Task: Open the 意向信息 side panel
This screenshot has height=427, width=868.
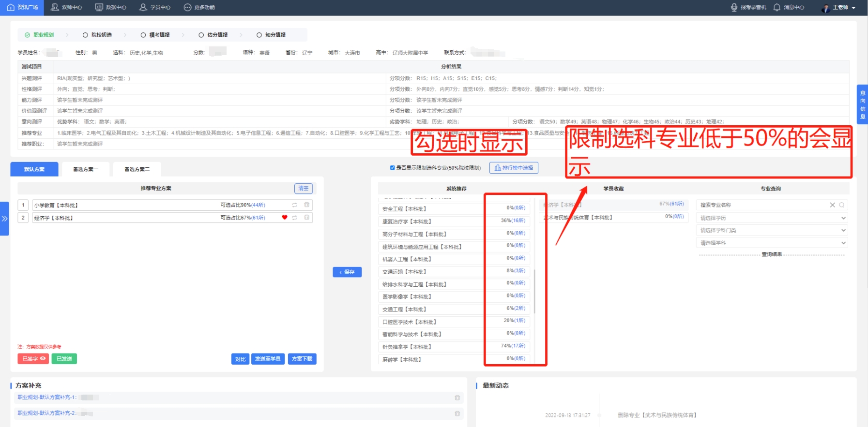Action: pyautogui.click(x=862, y=104)
